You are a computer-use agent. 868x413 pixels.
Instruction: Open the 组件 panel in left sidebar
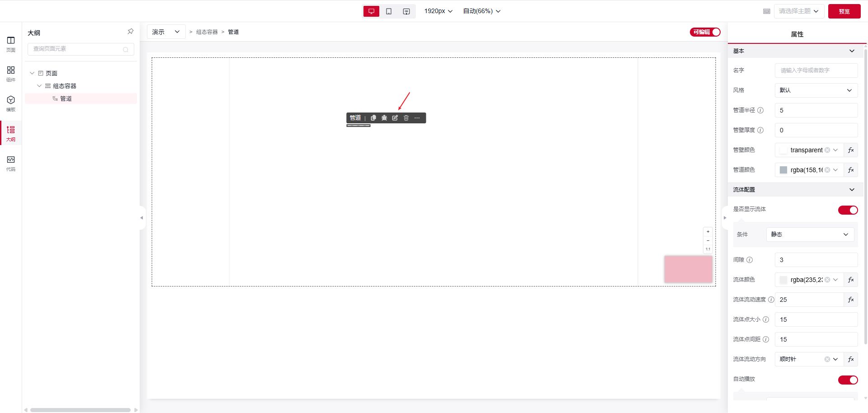(11, 74)
